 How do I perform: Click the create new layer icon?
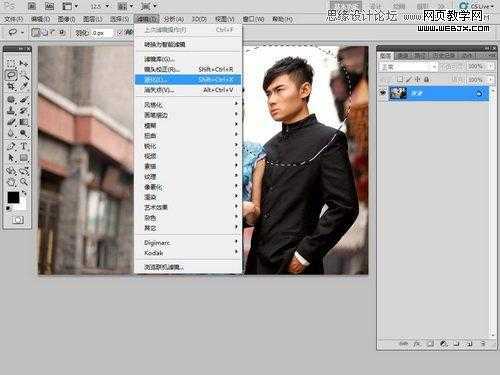(x=469, y=343)
